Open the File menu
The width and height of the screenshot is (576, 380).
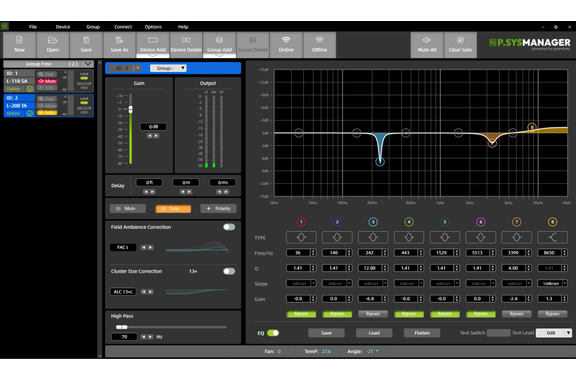click(33, 27)
